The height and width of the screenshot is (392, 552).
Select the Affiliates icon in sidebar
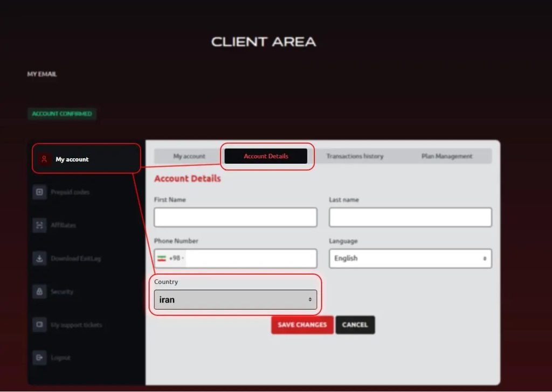click(x=39, y=225)
